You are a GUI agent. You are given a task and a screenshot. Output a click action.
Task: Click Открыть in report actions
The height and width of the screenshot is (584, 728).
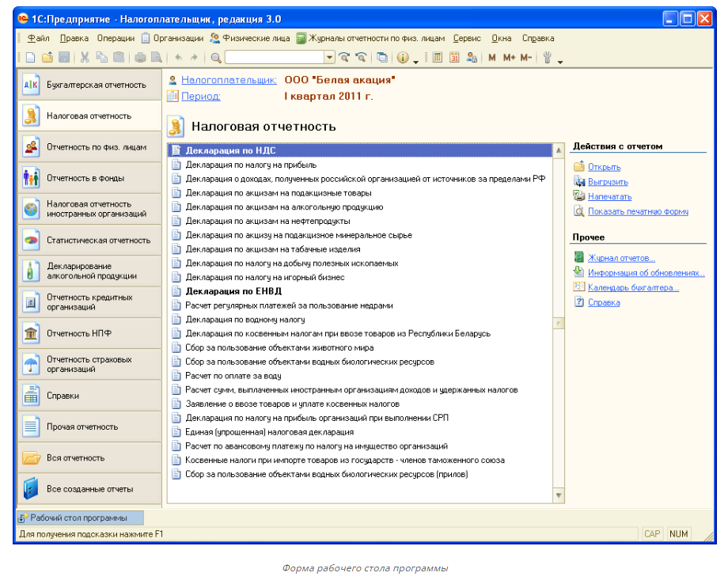[x=604, y=167]
